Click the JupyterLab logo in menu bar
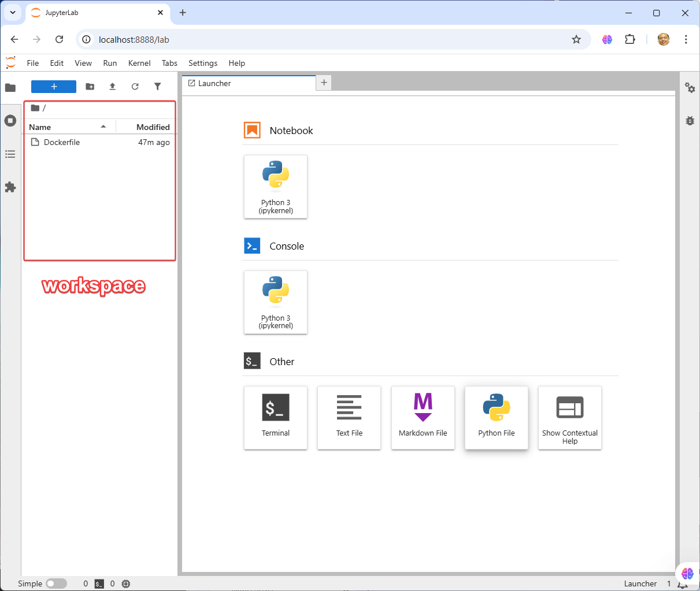Viewport: 700px width, 591px height. coord(10,63)
